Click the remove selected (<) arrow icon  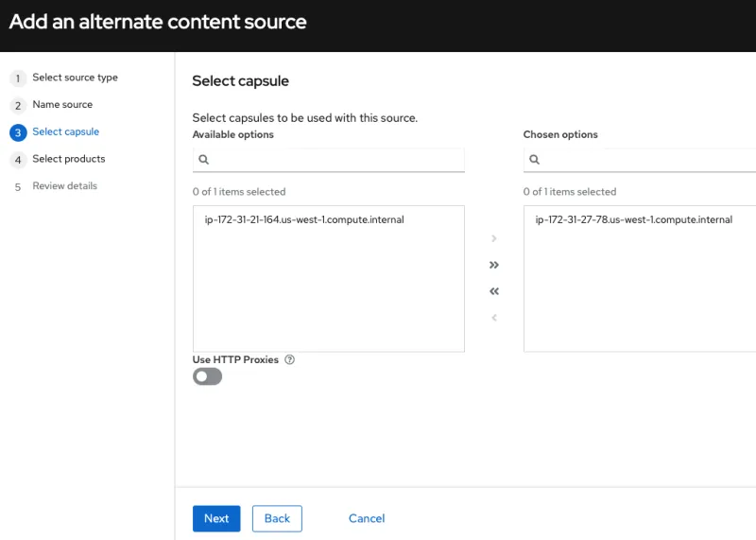point(494,318)
